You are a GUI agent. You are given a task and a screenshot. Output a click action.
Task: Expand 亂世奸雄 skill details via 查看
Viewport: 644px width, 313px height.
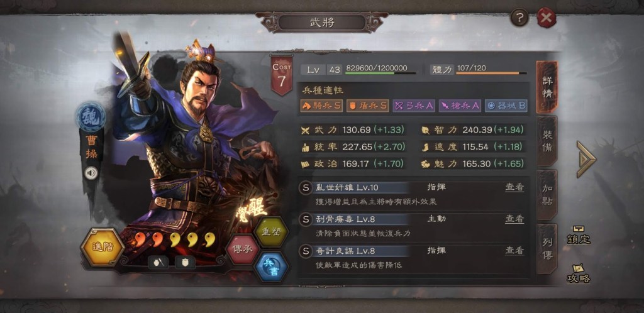point(514,187)
